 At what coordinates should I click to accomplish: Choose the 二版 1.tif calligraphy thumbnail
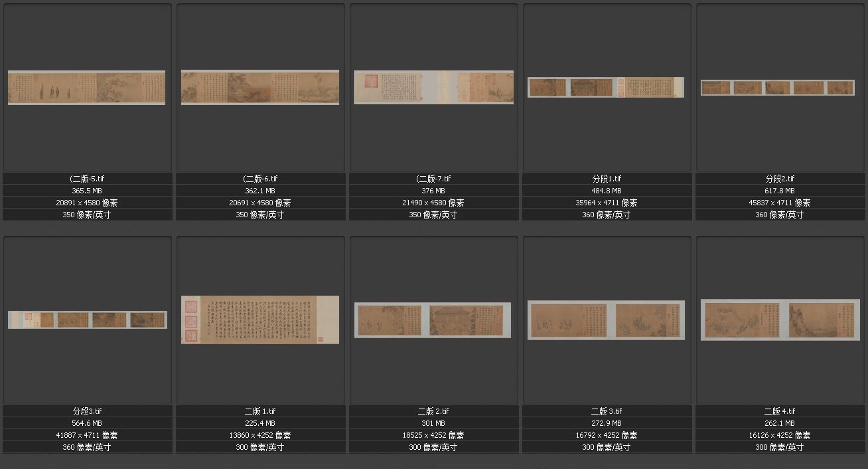pyautogui.click(x=260, y=320)
